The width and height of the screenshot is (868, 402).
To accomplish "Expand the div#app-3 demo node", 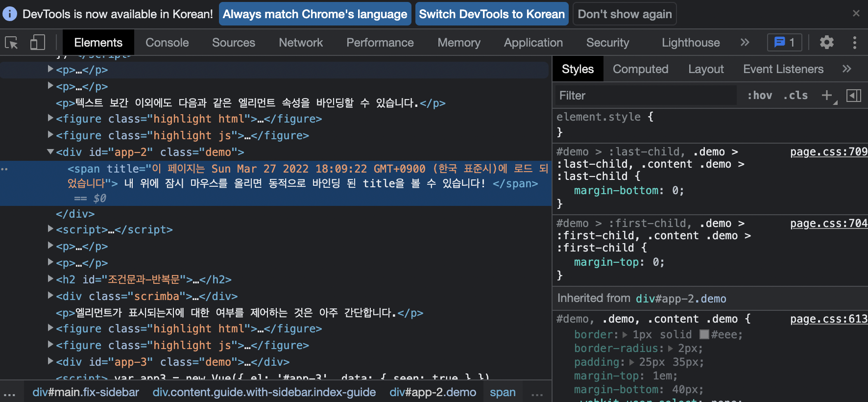I will tap(50, 361).
